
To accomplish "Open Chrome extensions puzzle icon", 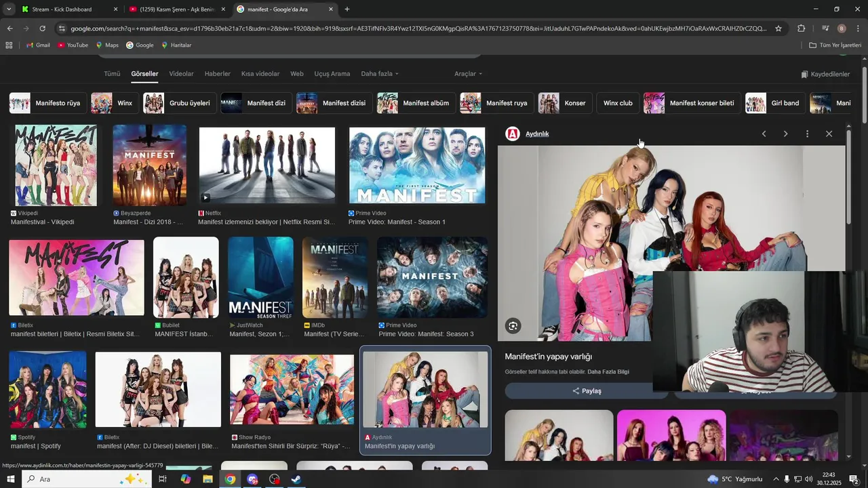I will tap(801, 28).
